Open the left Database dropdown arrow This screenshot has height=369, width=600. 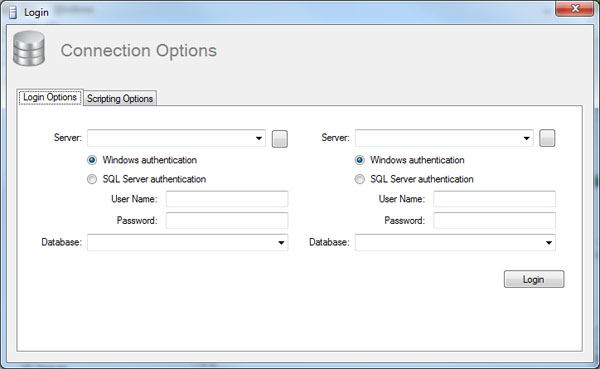281,243
